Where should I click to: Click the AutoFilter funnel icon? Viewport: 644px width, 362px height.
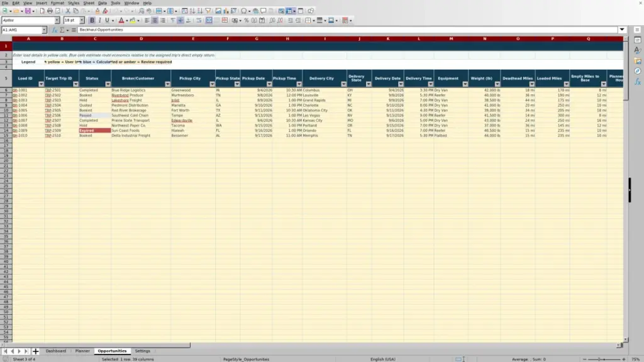(208, 11)
